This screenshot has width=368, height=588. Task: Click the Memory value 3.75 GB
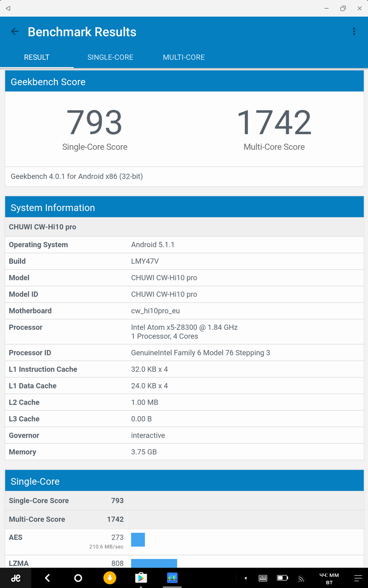point(144,452)
